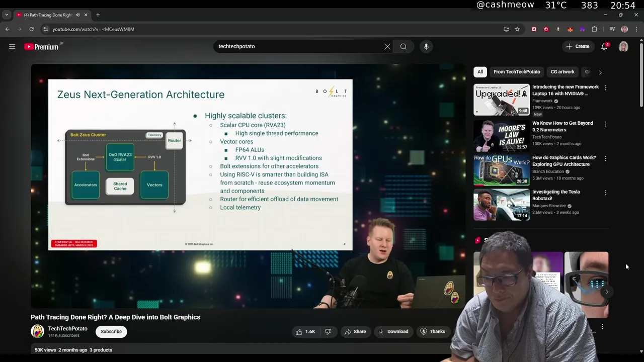The width and height of the screenshot is (644, 362).
Task: Click 'Marques Brownlee' channel name
Action: pos(548,206)
